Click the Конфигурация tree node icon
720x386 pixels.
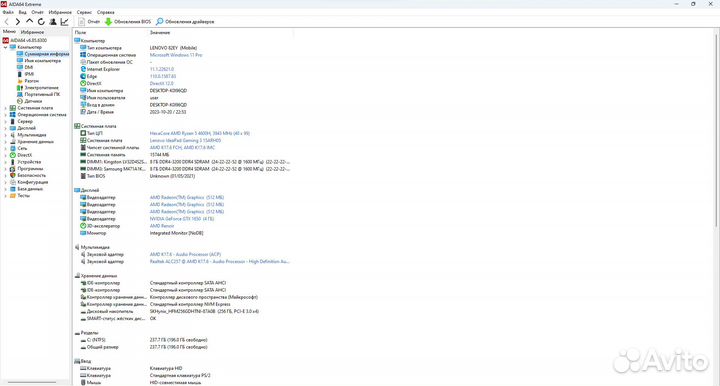point(13,182)
